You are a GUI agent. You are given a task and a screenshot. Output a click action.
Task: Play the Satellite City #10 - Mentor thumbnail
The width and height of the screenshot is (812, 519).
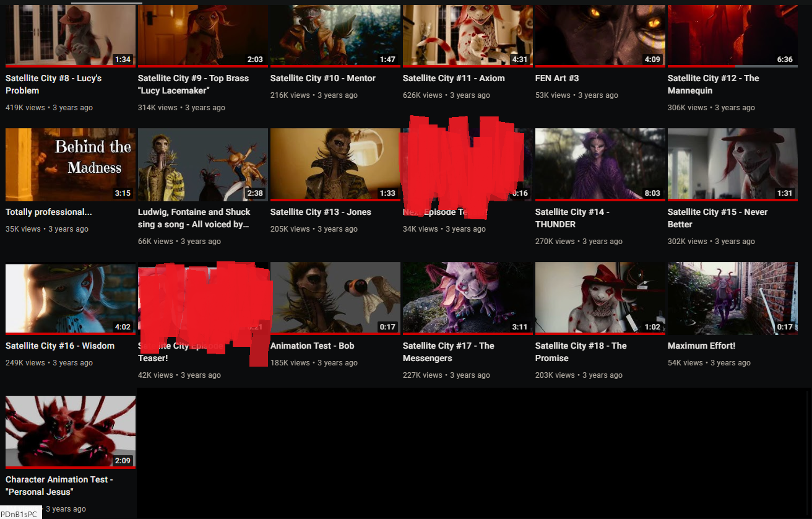click(335, 35)
